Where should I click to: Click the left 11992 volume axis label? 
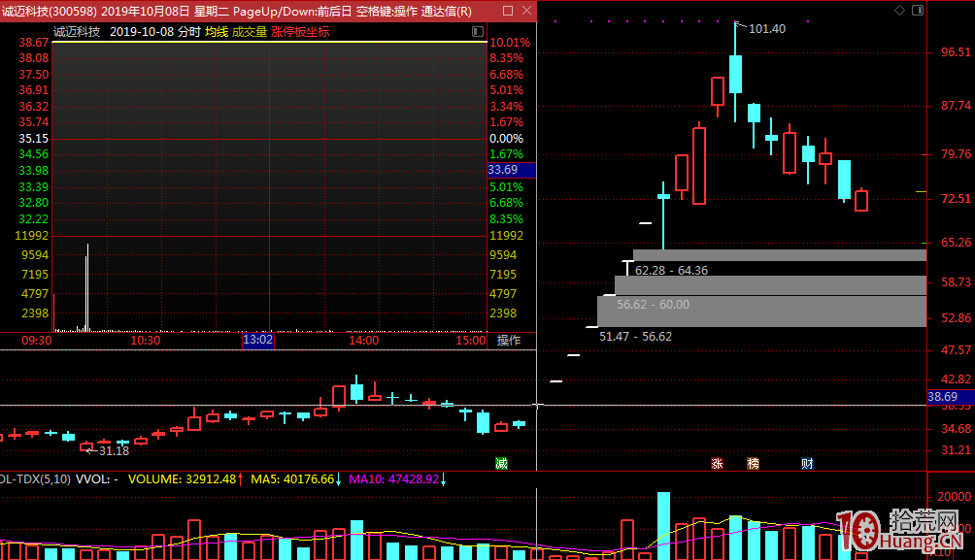(x=32, y=236)
